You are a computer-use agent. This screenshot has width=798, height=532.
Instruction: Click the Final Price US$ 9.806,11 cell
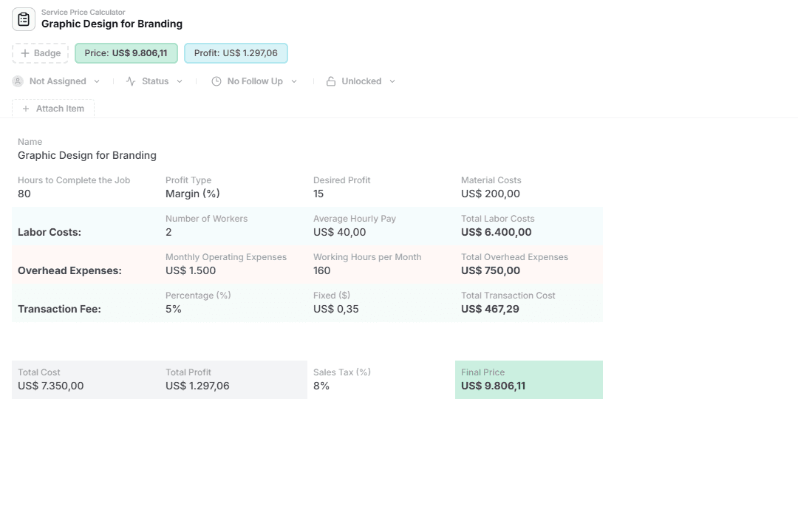529,380
